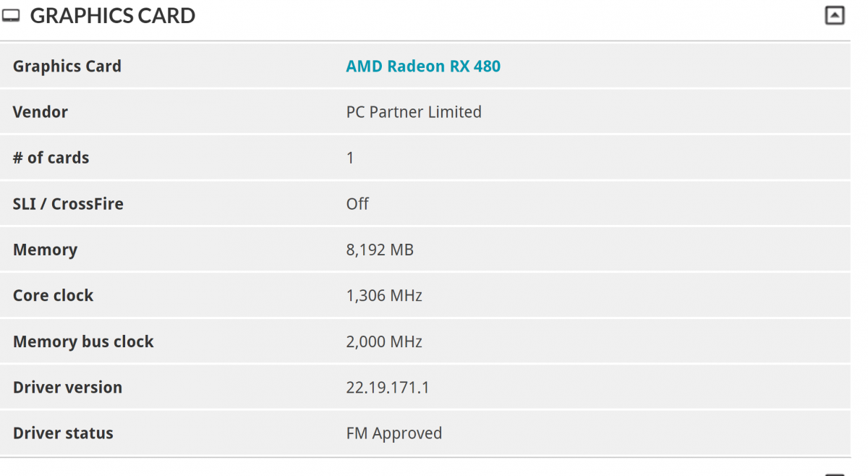This screenshot has height=476, width=868.
Task: Click the 2,000 MHz memory bus value
Action: coord(384,341)
